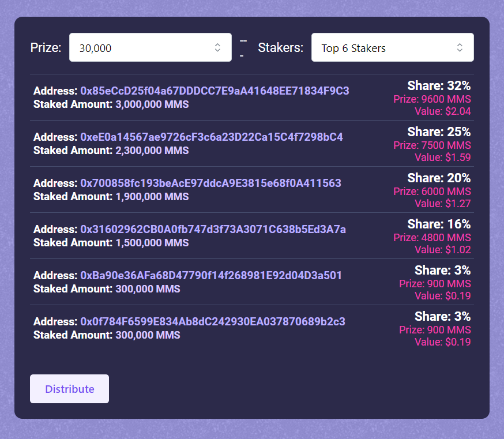Open address 0x85eCcD25f04a67DDDCC7E9aA41648EE71834F9C3
Image resolution: width=504 pixels, height=439 pixels.
215,91
